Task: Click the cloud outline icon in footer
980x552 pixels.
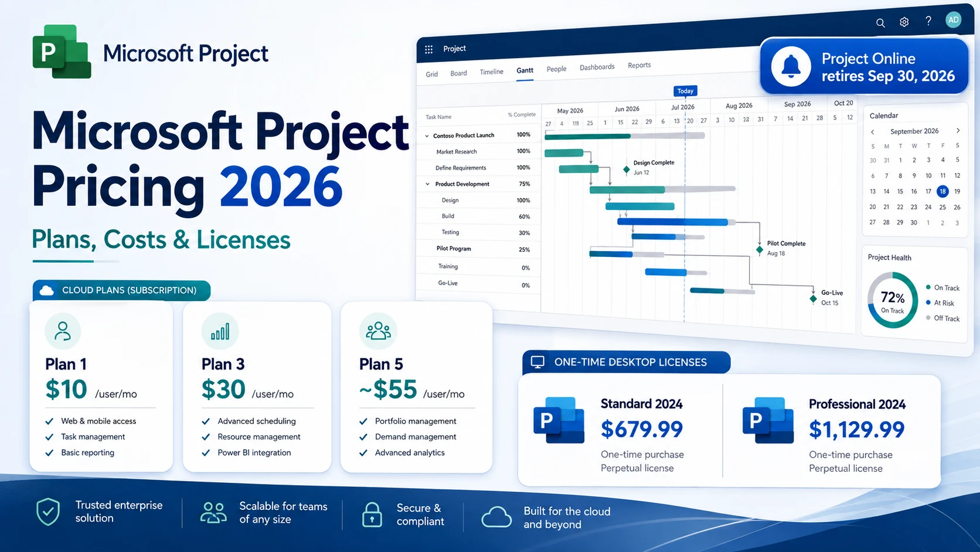Action: point(496,517)
